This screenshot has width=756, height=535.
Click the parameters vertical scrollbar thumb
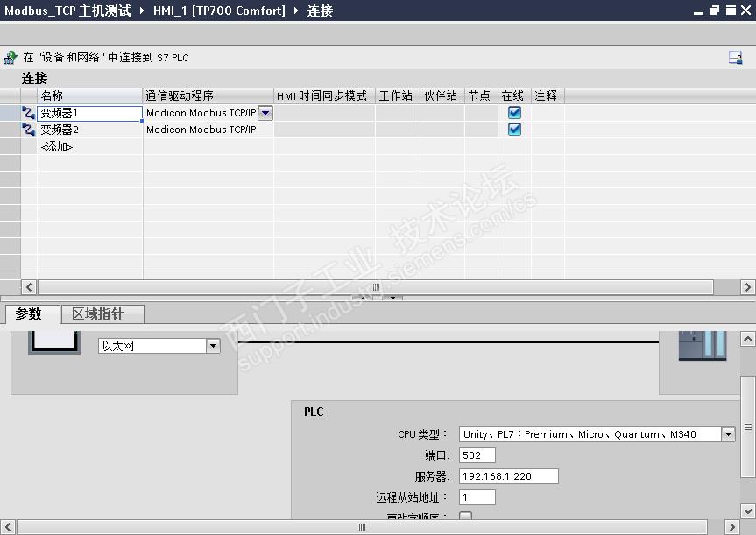point(748,426)
